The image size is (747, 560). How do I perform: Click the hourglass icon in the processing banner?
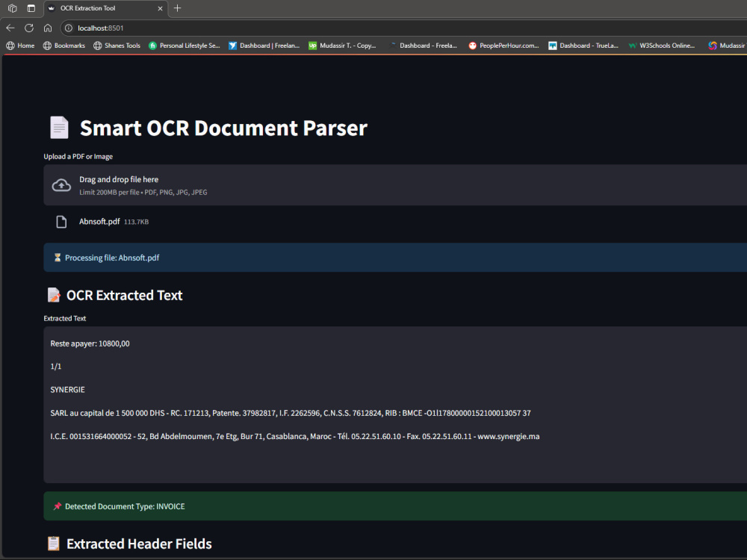[x=58, y=258]
